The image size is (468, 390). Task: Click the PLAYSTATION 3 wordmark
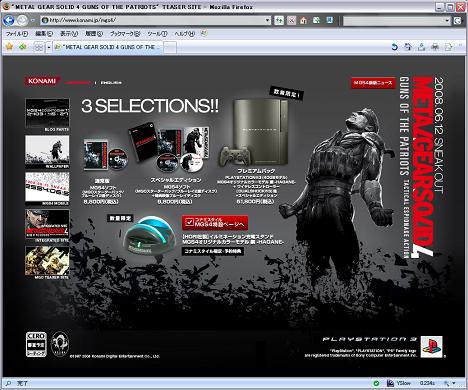tap(370, 339)
